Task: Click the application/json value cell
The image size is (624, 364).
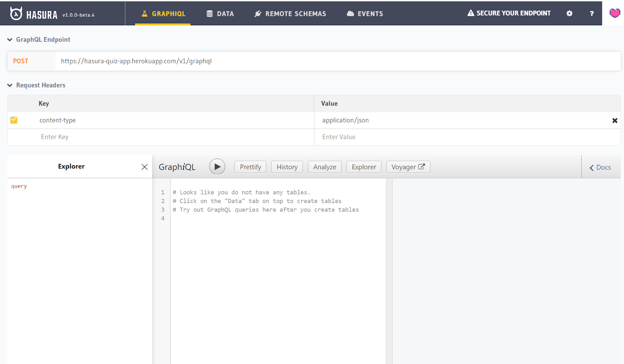Action: point(345,120)
